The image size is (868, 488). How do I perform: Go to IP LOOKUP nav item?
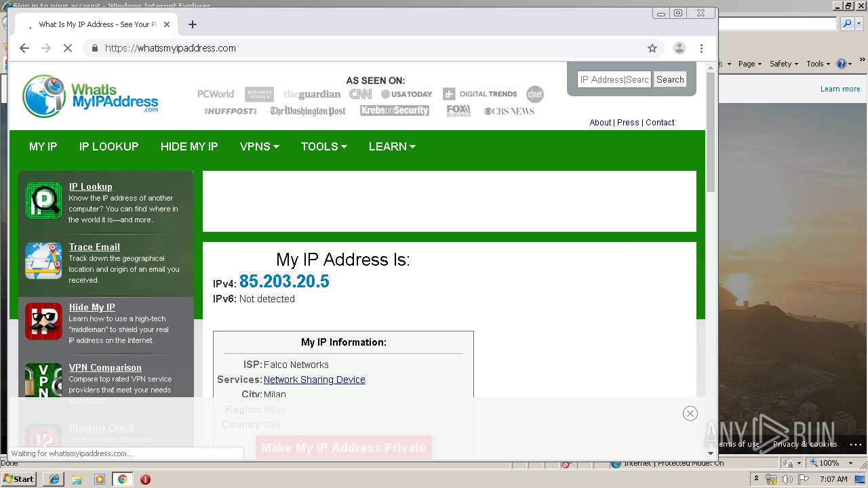pos(108,146)
